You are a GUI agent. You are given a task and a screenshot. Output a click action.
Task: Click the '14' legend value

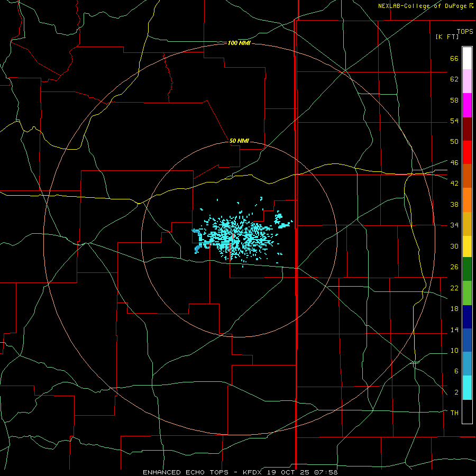[454, 329]
